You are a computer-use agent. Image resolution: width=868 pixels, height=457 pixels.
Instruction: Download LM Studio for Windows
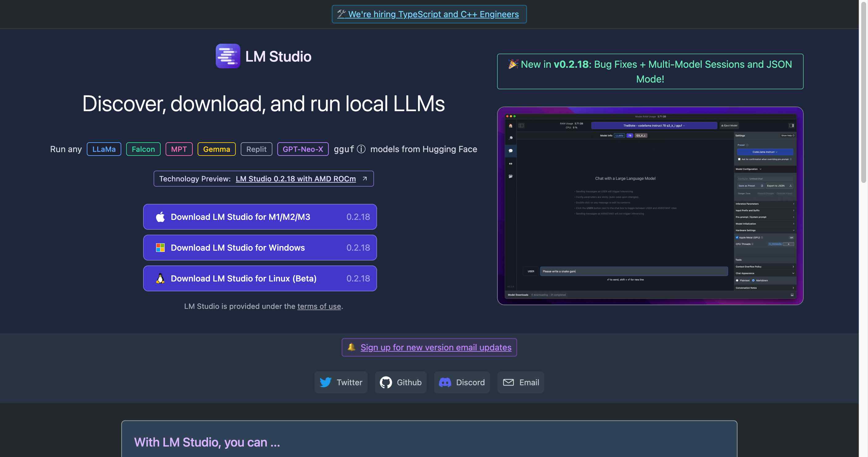(260, 247)
